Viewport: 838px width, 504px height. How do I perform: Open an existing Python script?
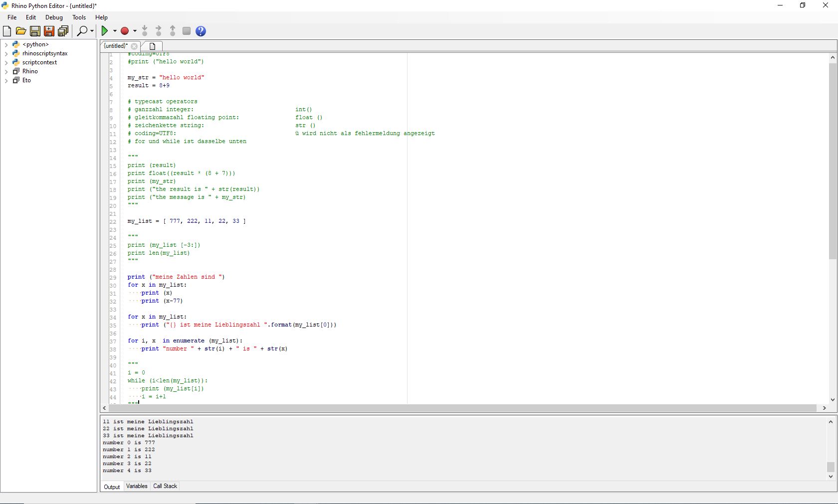pyautogui.click(x=21, y=31)
